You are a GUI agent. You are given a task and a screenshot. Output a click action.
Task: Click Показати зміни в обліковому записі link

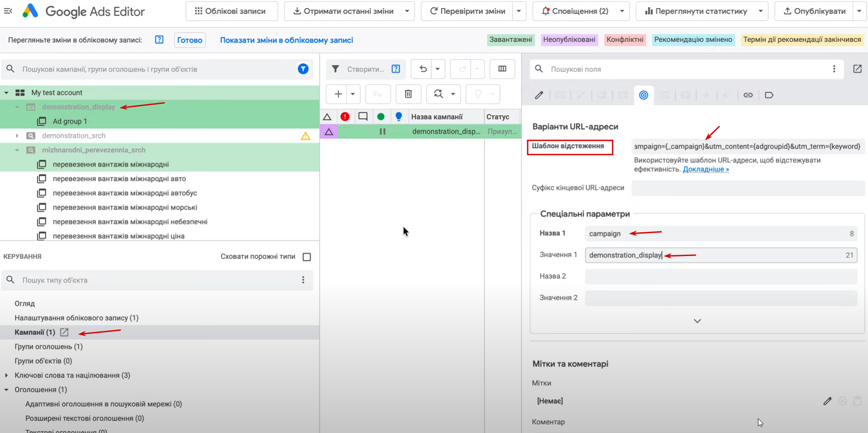tap(286, 40)
